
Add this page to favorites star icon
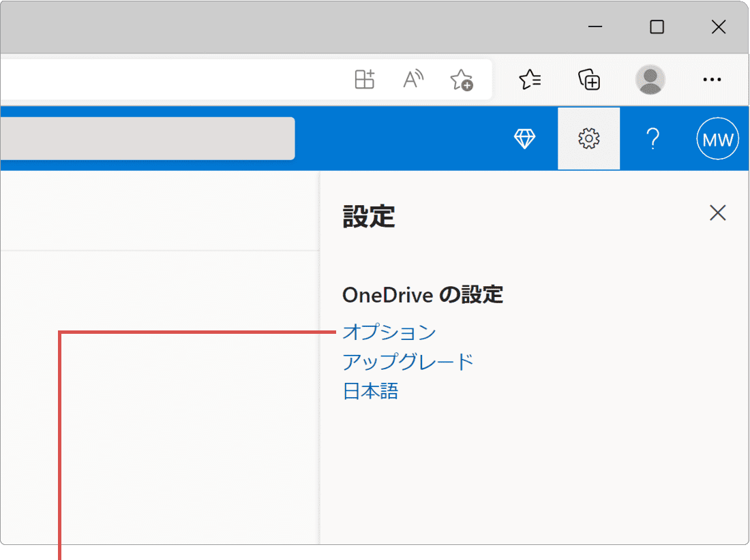pos(462,79)
